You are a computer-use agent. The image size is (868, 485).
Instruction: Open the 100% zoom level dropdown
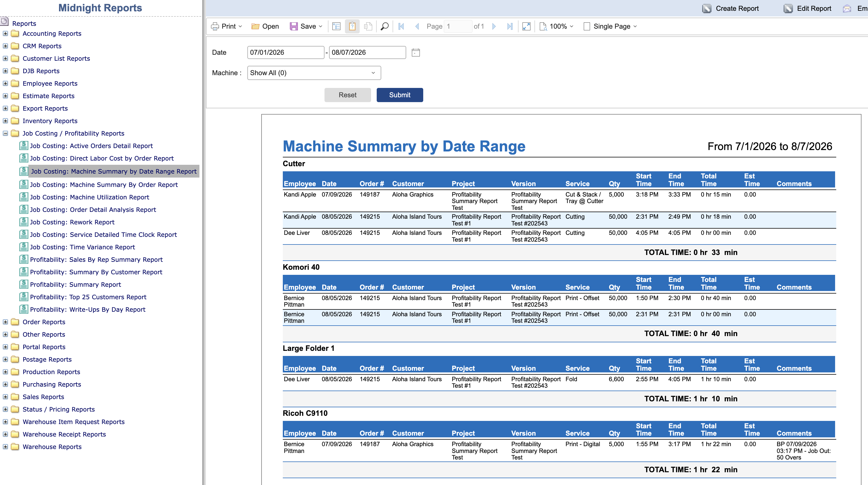pyautogui.click(x=572, y=26)
